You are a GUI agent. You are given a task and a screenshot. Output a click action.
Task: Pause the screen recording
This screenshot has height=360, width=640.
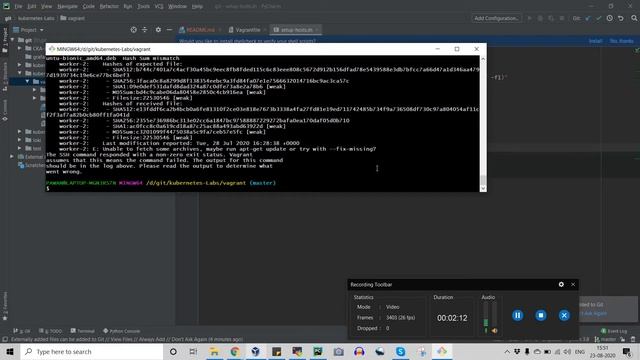click(x=518, y=315)
